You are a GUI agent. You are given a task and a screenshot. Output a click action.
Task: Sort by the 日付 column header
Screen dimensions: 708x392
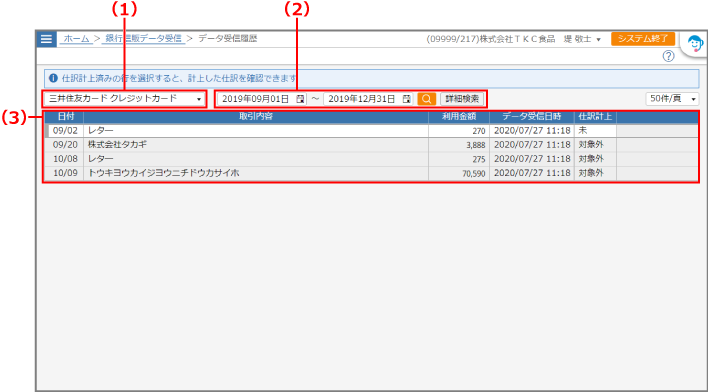[65, 117]
